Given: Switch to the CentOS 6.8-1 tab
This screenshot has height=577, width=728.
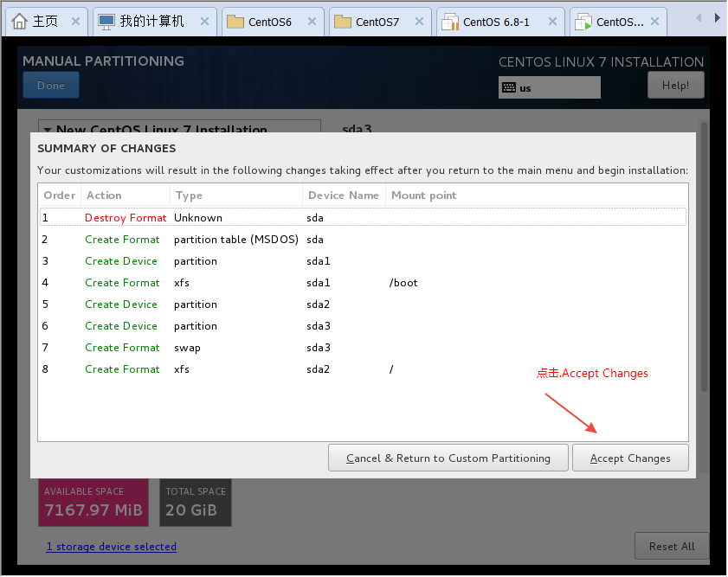Looking at the screenshot, I should tap(500, 22).
